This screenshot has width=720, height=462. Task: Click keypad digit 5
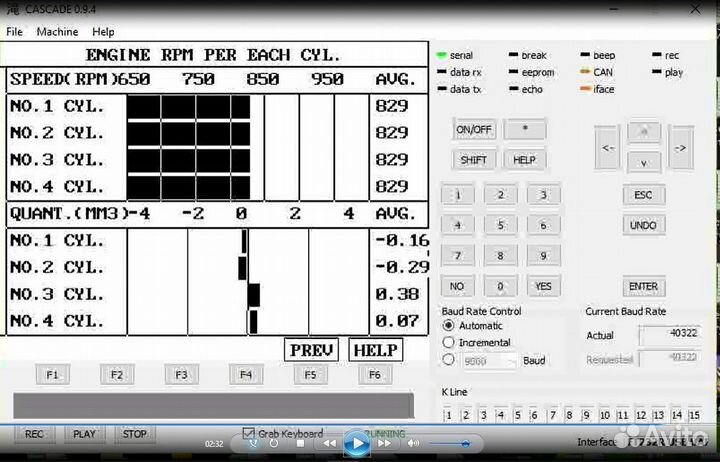click(501, 225)
